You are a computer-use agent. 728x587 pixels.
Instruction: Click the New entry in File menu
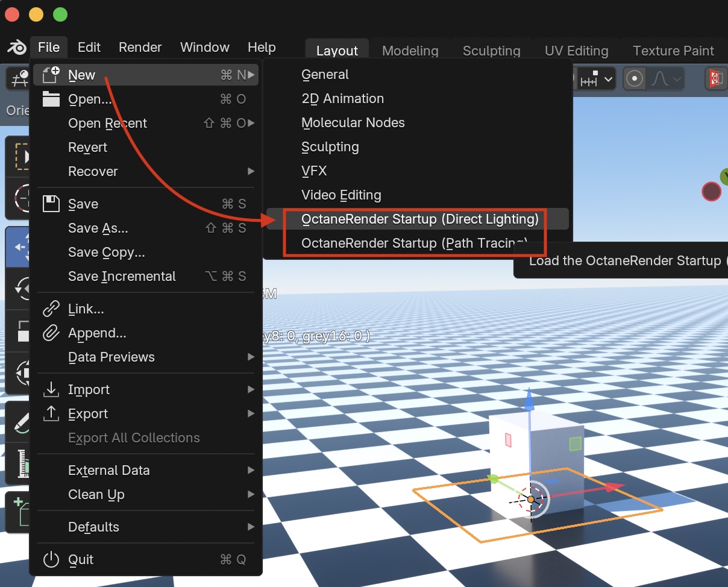(146, 75)
